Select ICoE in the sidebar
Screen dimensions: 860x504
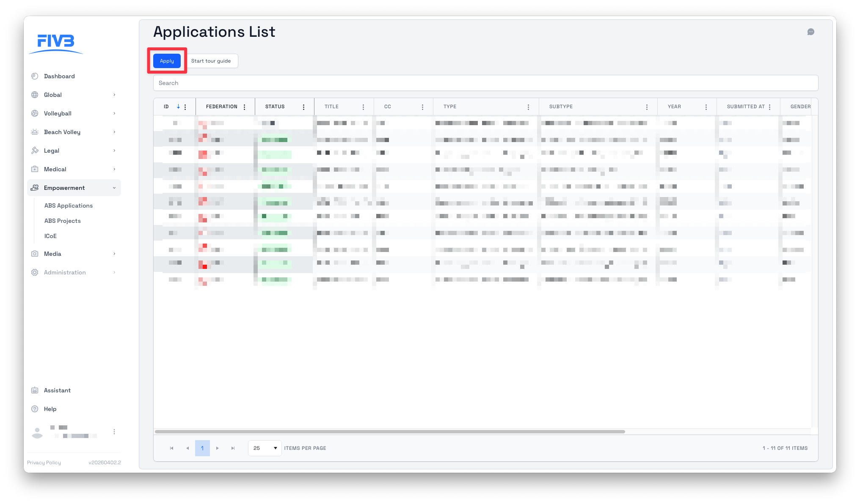pyautogui.click(x=50, y=236)
